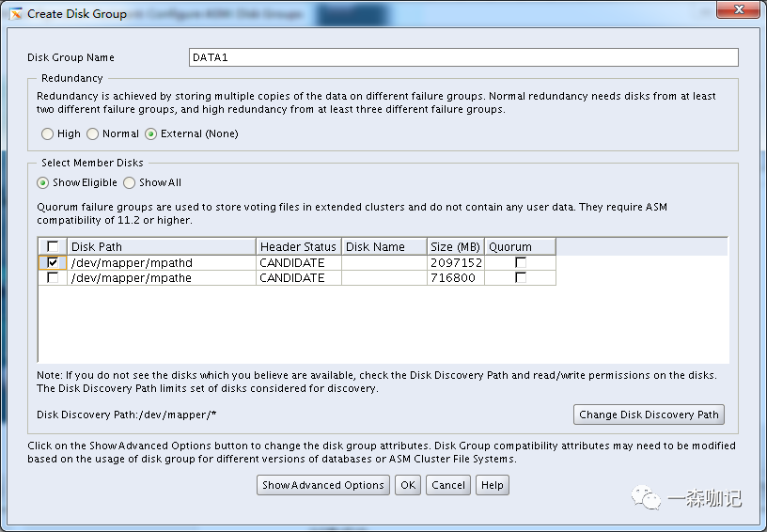This screenshot has height=532, width=767.
Task: Select the /dev/mapper/mpathe path cell
Action: (162, 277)
